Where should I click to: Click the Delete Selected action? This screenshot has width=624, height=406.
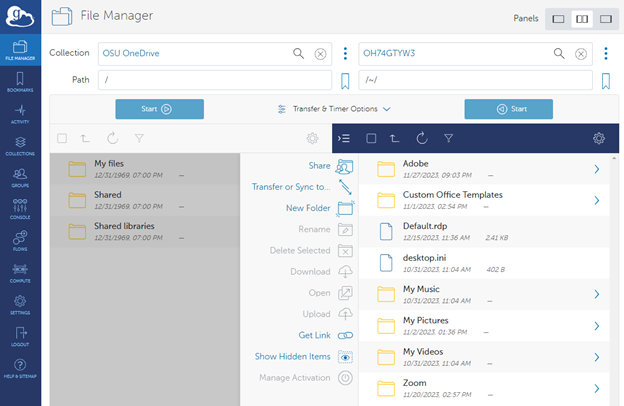[311, 251]
